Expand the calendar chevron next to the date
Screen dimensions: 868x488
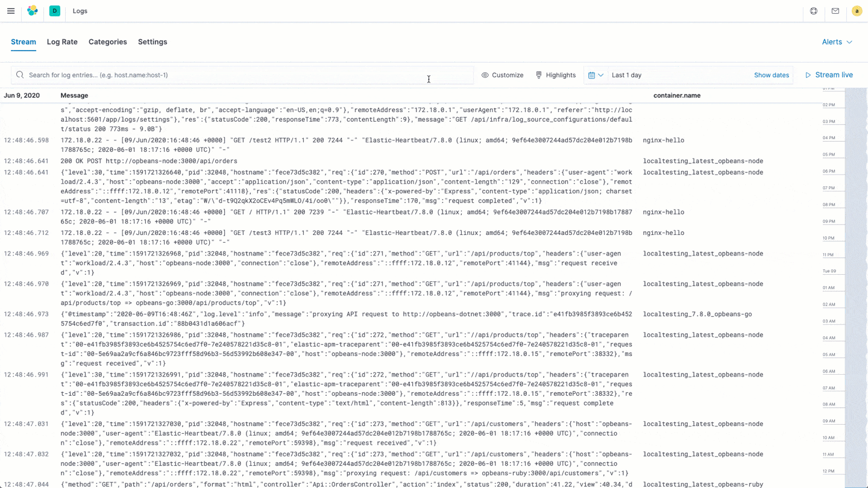[x=602, y=75]
